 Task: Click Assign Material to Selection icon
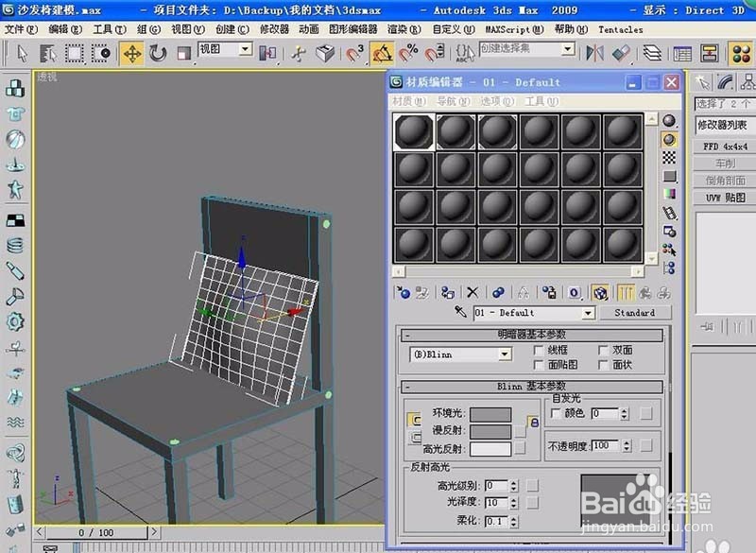point(446,292)
